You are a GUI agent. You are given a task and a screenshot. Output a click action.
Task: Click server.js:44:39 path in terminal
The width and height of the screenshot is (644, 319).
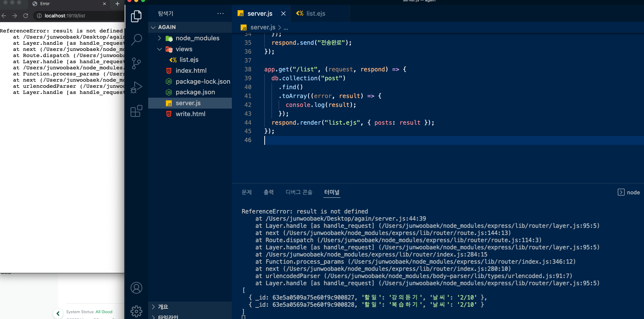pyautogui.click(x=346, y=219)
